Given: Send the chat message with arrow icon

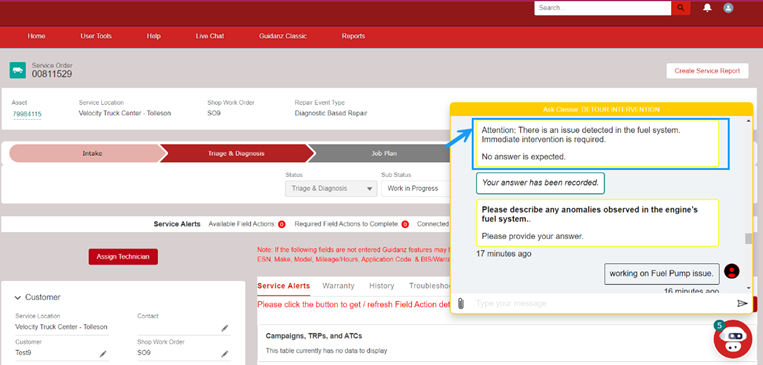Looking at the screenshot, I should click(742, 304).
